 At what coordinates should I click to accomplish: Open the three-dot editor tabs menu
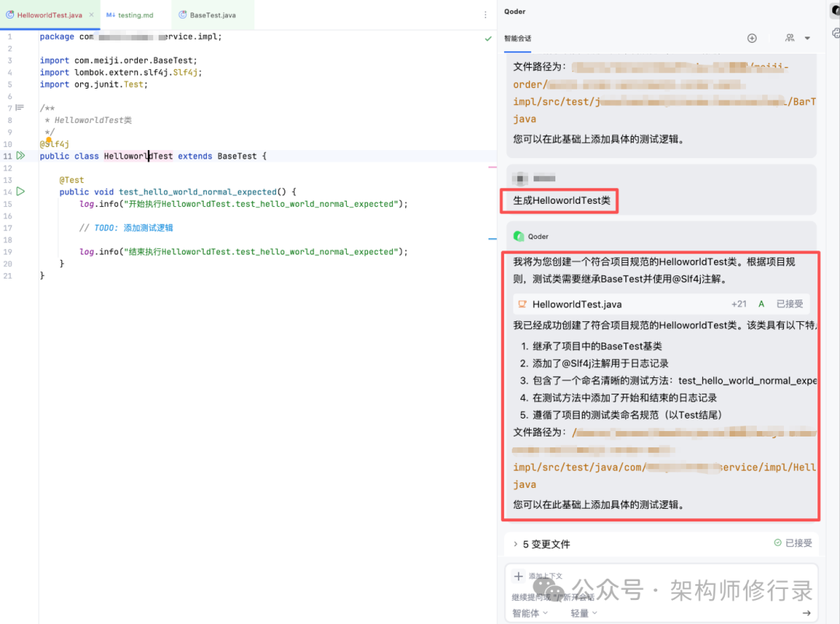tap(485, 15)
